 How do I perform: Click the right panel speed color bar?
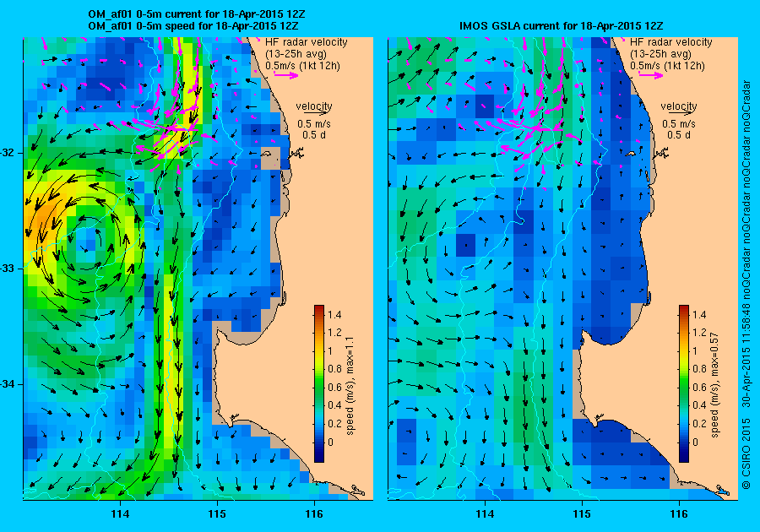(x=683, y=383)
